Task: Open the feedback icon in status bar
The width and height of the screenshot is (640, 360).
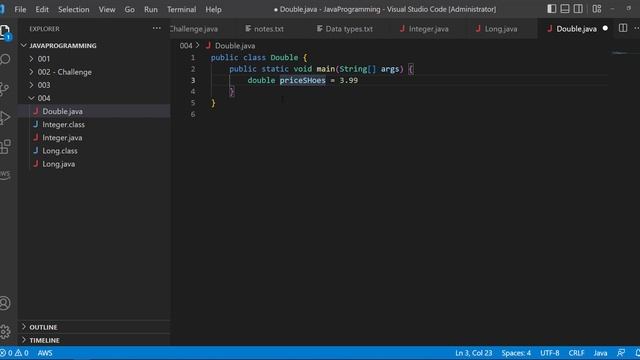Action: (621, 353)
